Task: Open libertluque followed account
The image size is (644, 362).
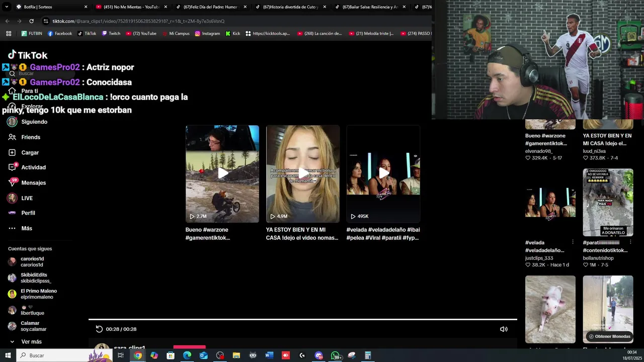Action: coord(26,310)
